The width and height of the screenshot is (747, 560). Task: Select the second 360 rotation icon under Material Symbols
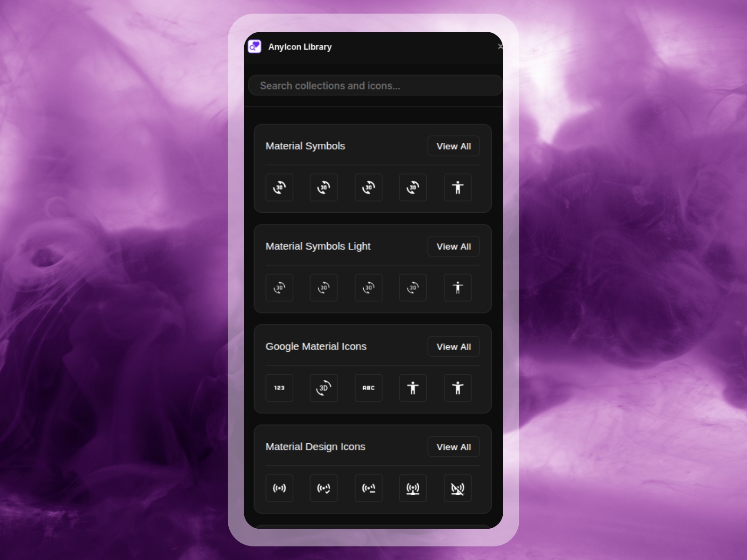click(x=324, y=187)
